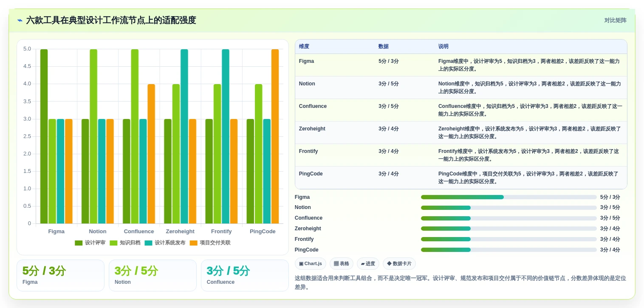Screen dimensions: 644x308
Task: Click the Notion x-axis label
Action: coord(98,232)
